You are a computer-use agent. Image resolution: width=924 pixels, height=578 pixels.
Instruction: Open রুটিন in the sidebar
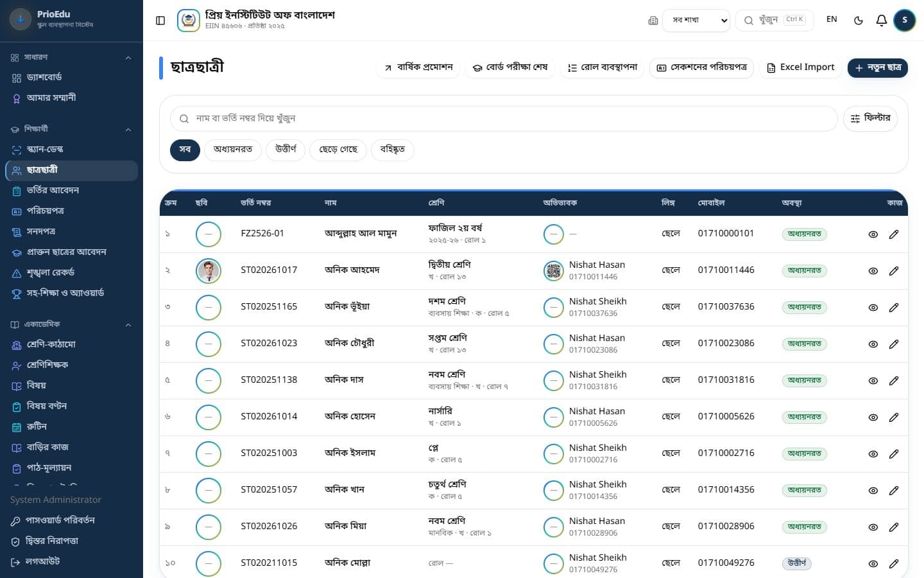coord(71,427)
